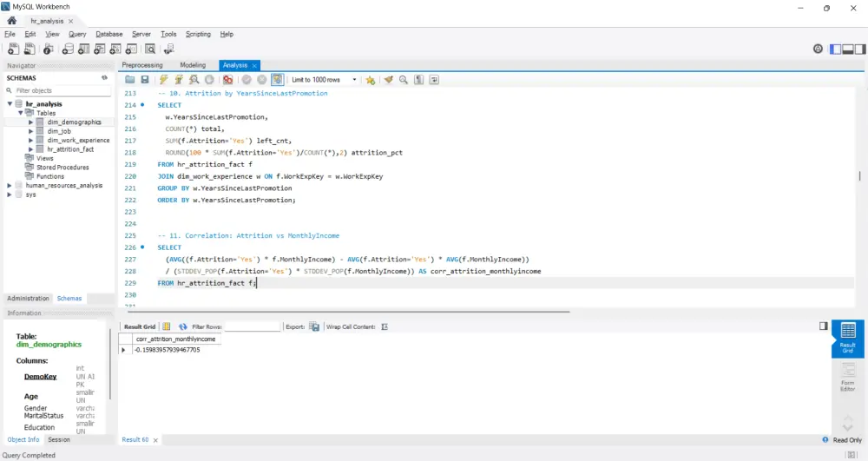Refresh the schemas list in Navigator
The height and width of the screenshot is (461, 868).
pyautogui.click(x=104, y=77)
